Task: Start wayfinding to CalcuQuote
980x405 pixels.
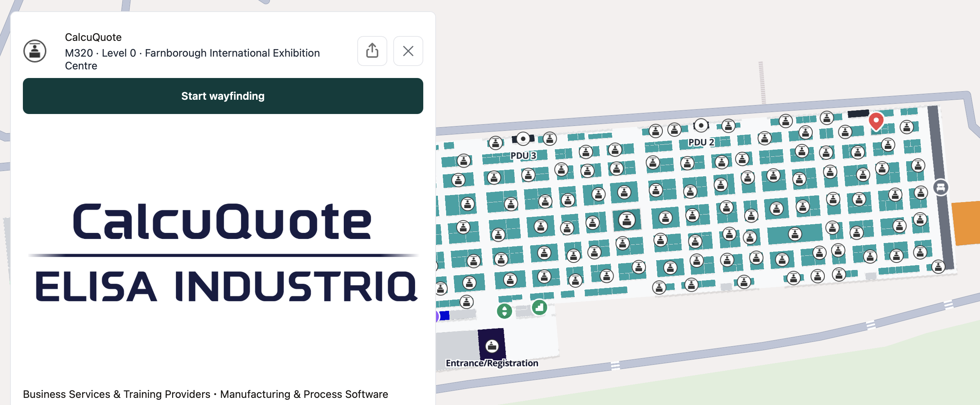Action: [x=223, y=96]
